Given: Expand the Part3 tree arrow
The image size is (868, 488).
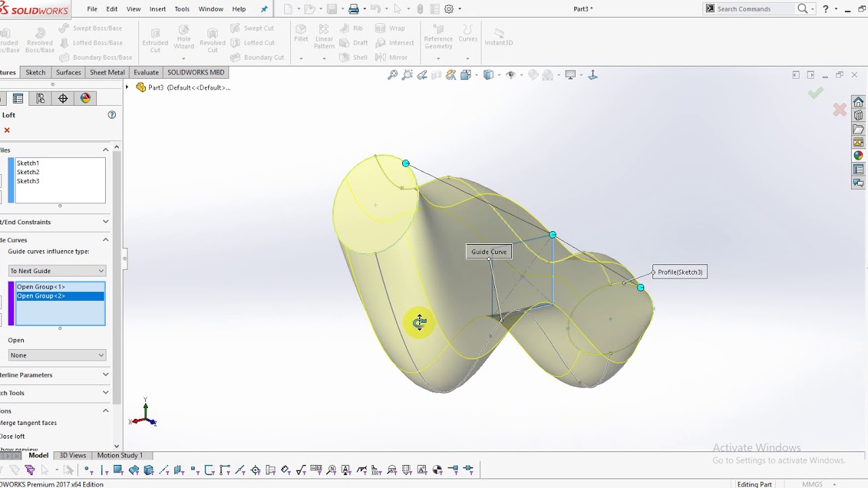Looking at the screenshot, I should pos(127,87).
